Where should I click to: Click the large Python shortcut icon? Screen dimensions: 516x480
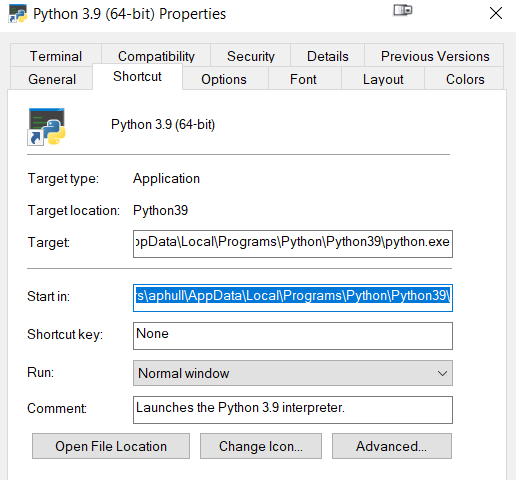point(47,127)
